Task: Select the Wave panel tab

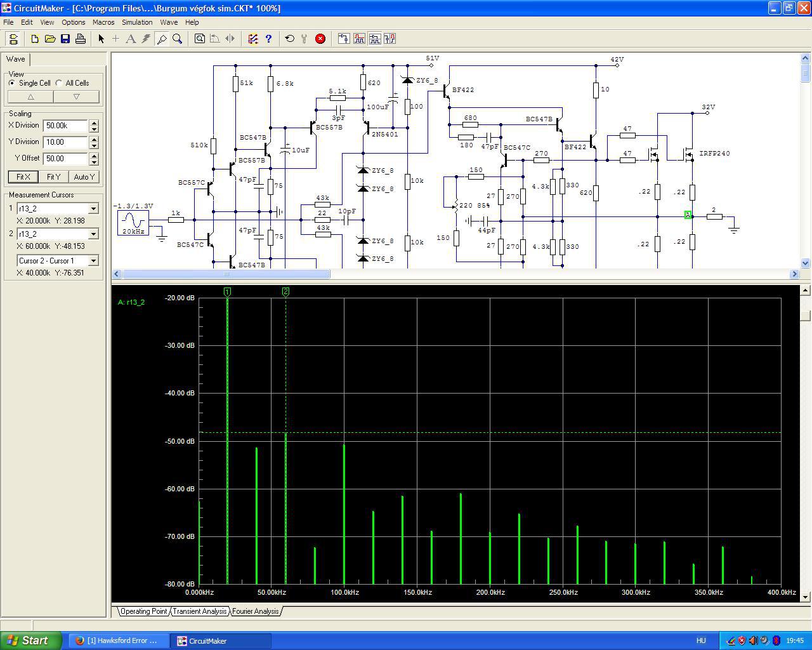Action: [16, 59]
